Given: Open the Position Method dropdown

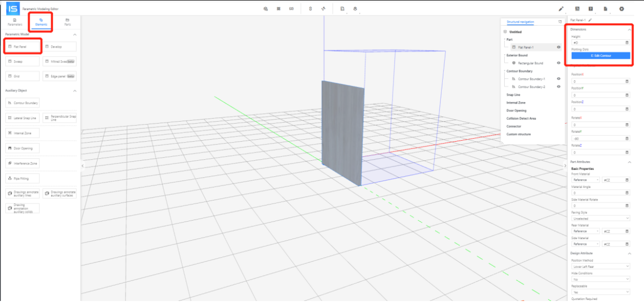Looking at the screenshot, I should [600, 266].
